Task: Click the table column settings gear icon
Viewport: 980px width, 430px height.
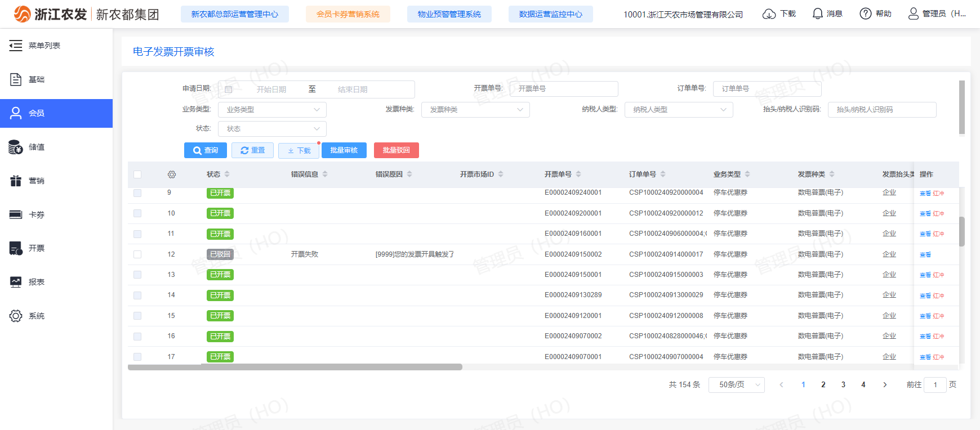Action: [172, 174]
